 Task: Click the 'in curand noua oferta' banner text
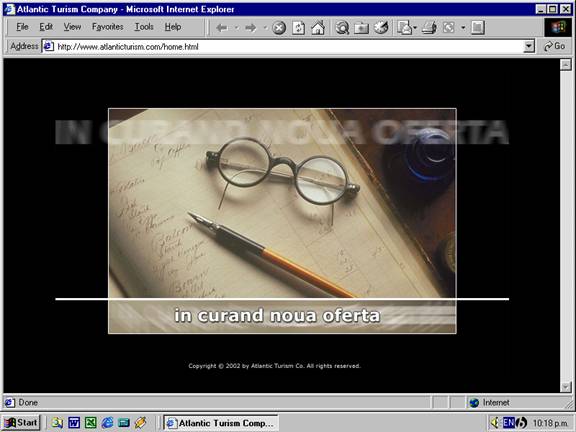[277, 316]
